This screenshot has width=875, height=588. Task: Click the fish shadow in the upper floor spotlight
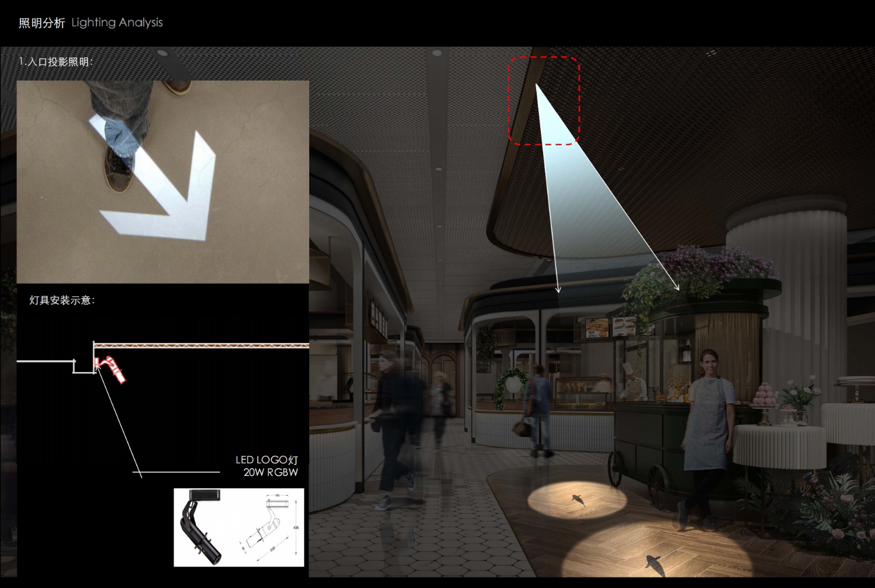pyautogui.click(x=577, y=499)
